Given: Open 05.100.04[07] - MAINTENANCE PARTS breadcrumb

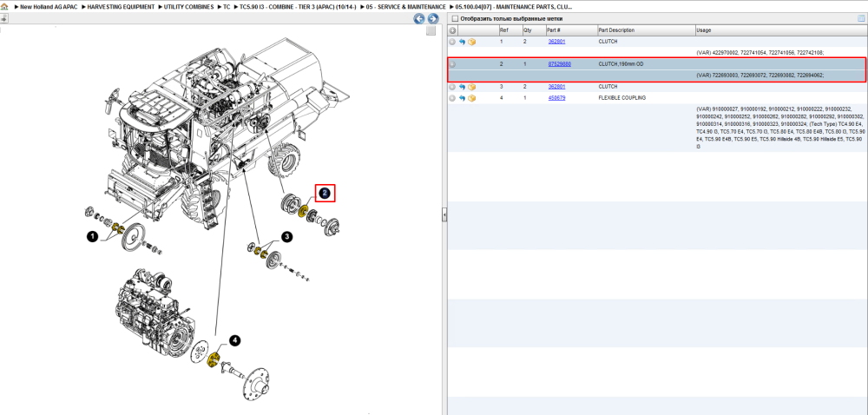Looking at the screenshot, I should (x=514, y=7).
